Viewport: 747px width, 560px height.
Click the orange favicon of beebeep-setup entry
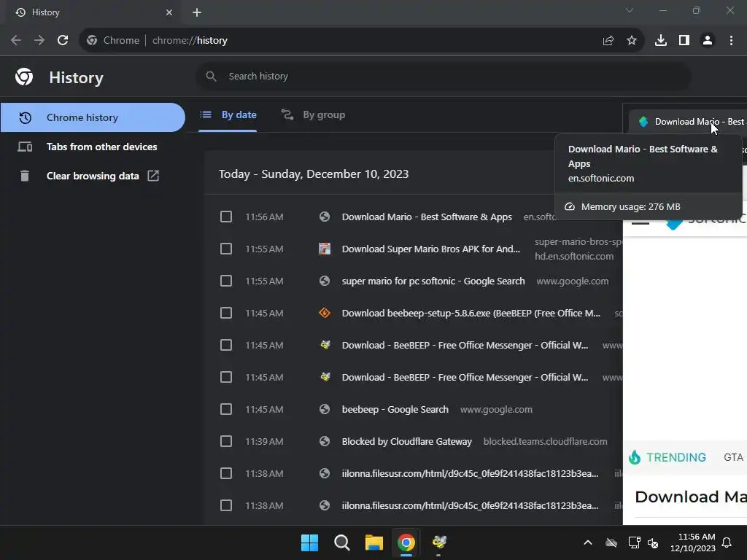tap(325, 313)
